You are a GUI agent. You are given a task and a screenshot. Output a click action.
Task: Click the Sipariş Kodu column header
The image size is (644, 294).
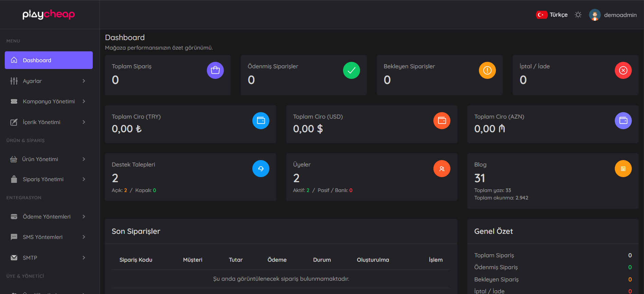click(136, 260)
